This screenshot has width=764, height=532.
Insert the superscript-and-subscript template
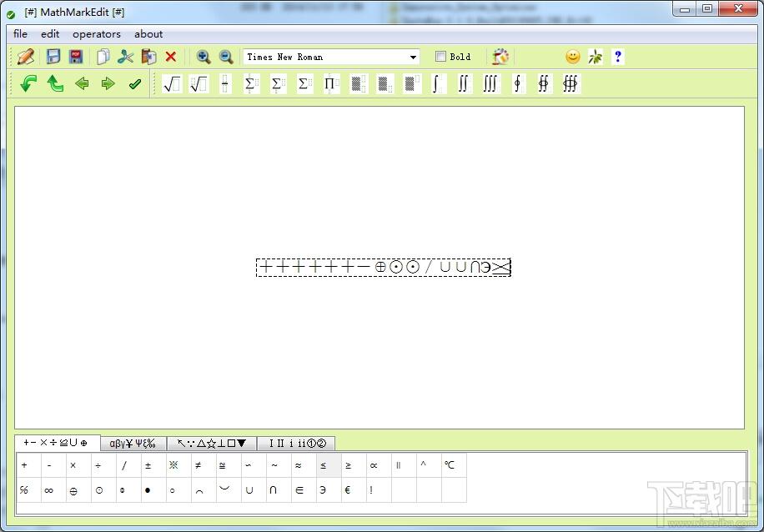(x=358, y=83)
